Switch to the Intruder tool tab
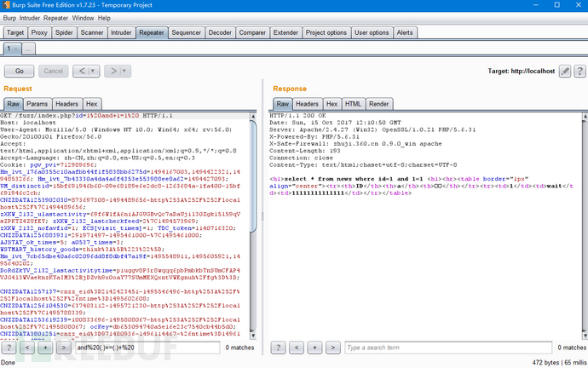The image size is (588, 368). coord(121,32)
